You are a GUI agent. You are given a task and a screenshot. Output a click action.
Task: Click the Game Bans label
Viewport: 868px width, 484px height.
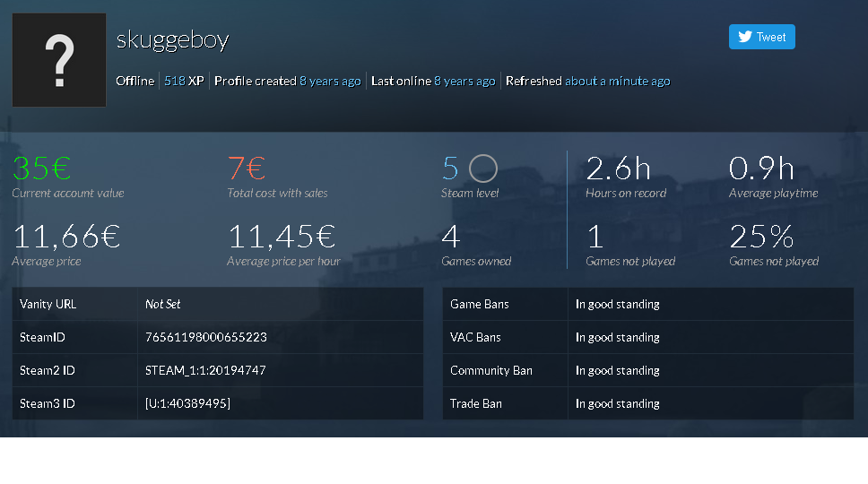(480, 304)
